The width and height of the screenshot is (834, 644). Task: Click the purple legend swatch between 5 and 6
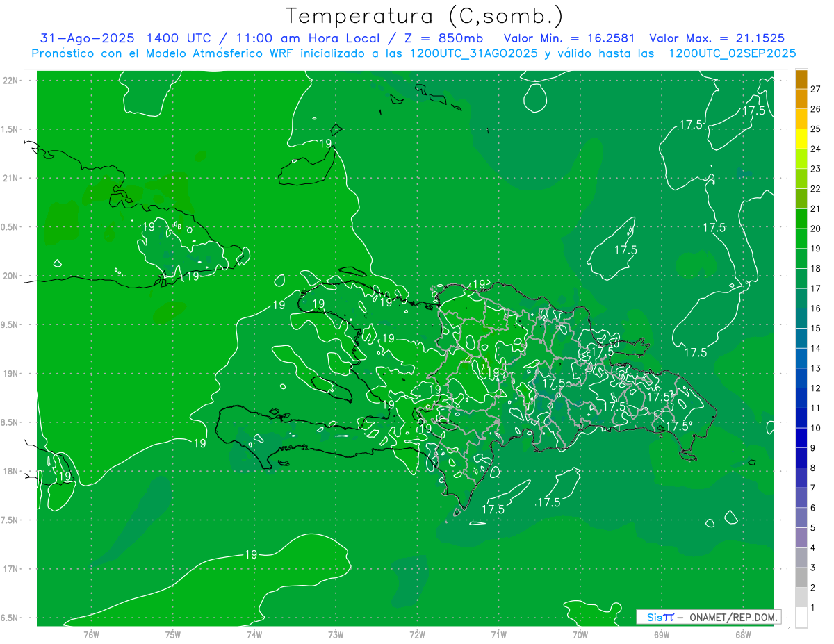(x=801, y=518)
